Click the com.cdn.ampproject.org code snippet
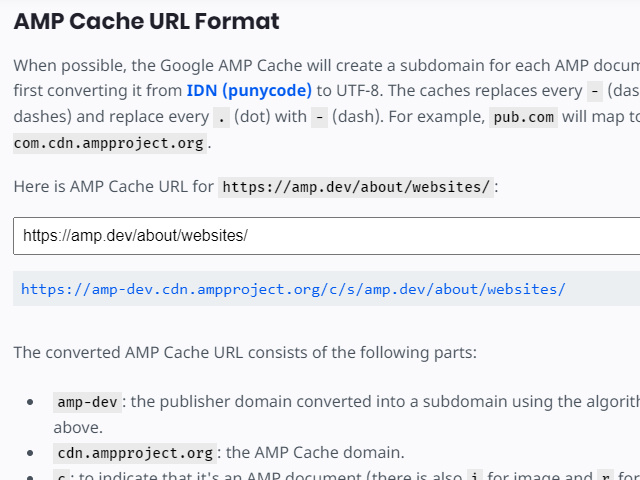The width and height of the screenshot is (640, 480). [110, 142]
